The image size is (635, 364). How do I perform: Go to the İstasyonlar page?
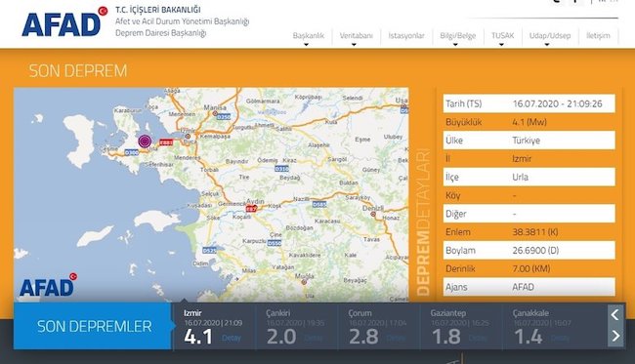[406, 35]
